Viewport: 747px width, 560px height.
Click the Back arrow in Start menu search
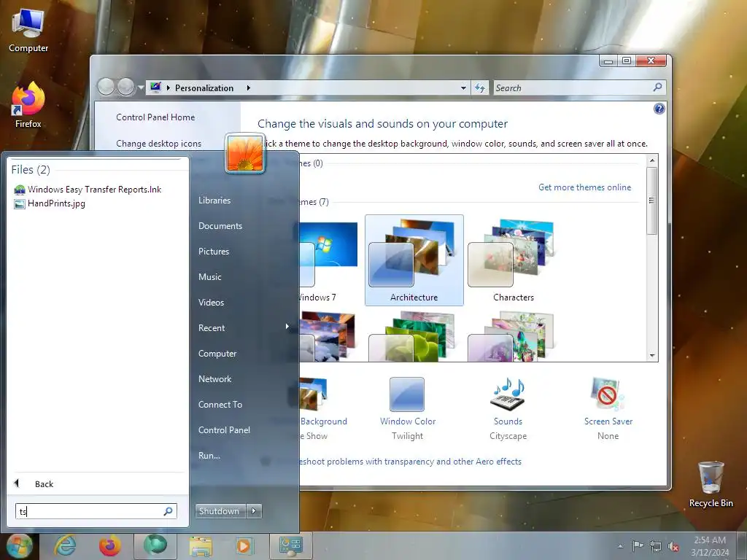click(17, 483)
